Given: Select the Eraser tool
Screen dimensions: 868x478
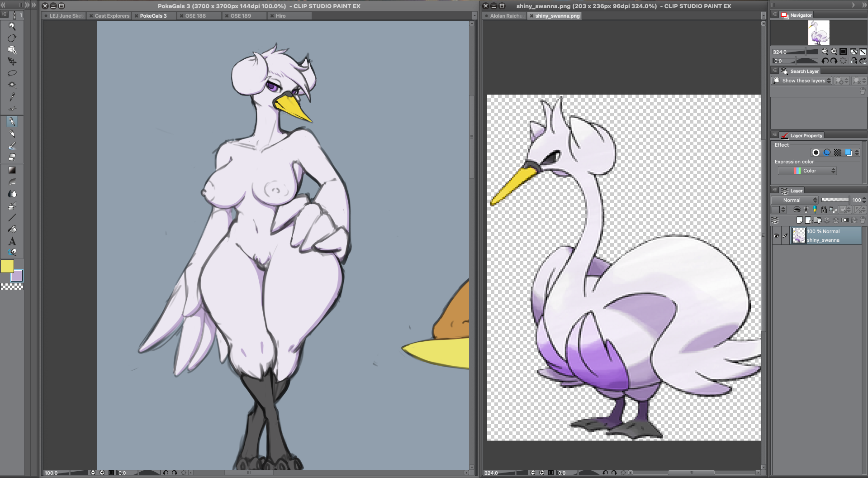Looking at the screenshot, I should [x=12, y=157].
